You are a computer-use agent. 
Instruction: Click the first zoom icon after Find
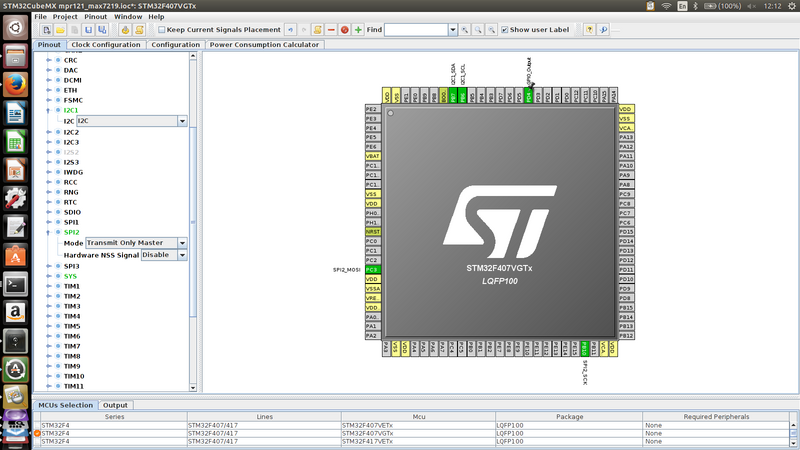[464, 30]
